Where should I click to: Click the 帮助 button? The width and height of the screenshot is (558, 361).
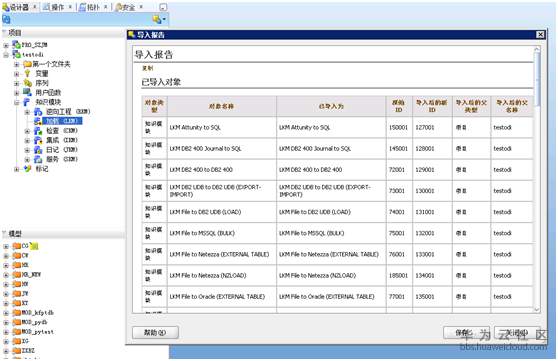[x=155, y=333]
